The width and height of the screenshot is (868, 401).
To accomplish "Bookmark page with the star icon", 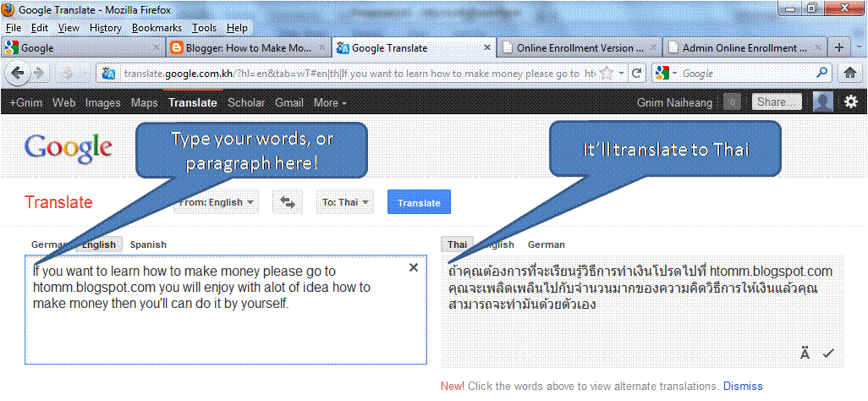I will [606, 73].
